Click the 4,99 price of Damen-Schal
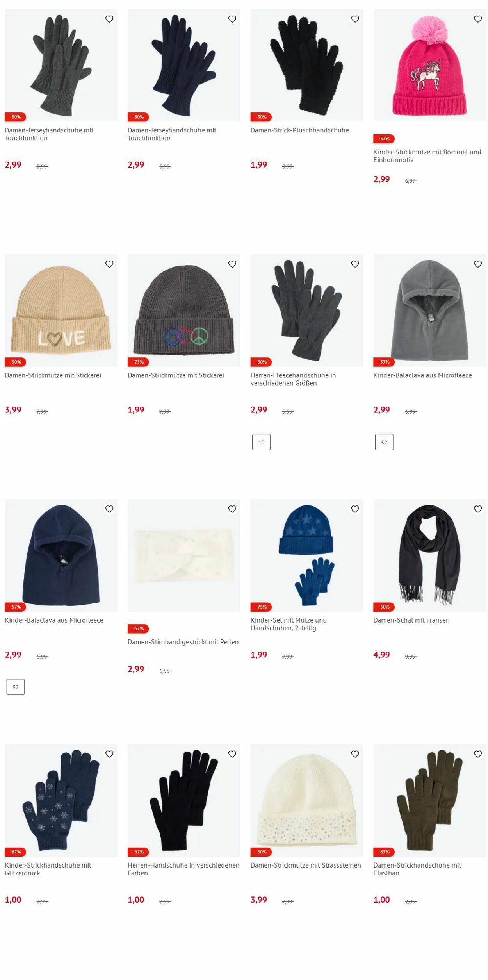This screenshot has height=980, width=488. 381,655
